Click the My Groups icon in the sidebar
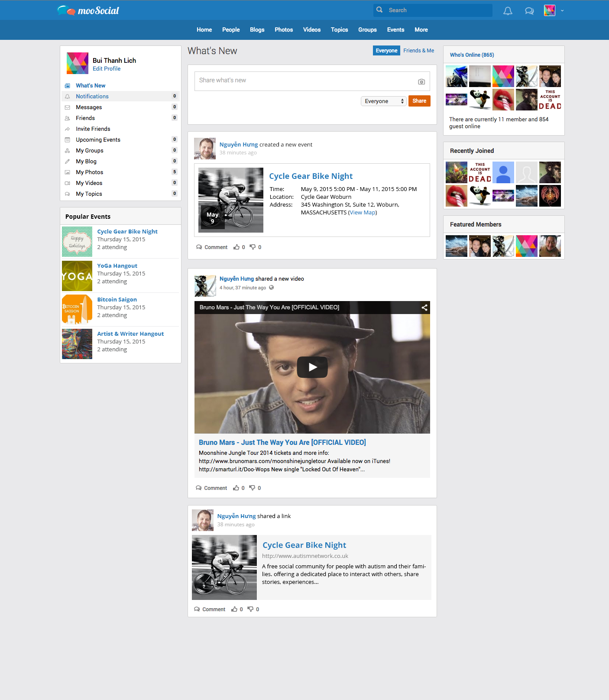609x700 pixels. pyautogui.click(x=67, y=151)
